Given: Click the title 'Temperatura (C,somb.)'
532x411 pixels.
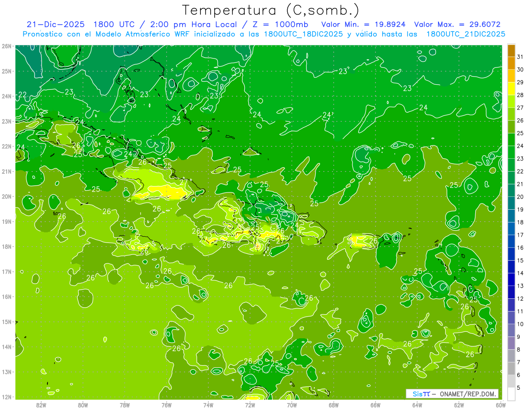Looking at the screenshot, I should click(x=270, y=10).
